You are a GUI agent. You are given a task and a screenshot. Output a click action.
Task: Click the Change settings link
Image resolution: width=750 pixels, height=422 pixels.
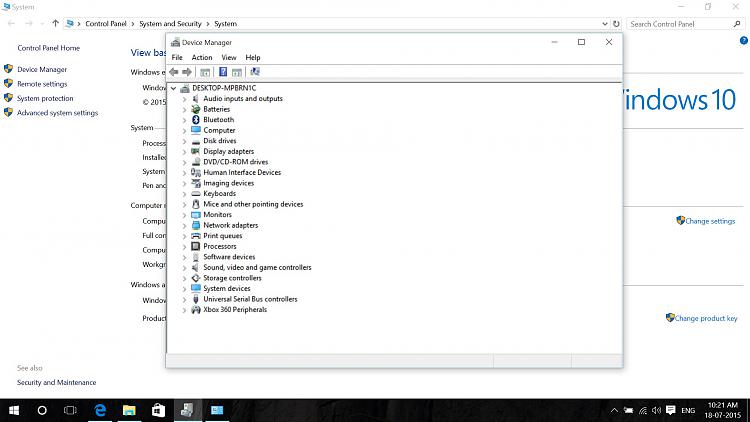pyautogui.click(x=710, y=221)
